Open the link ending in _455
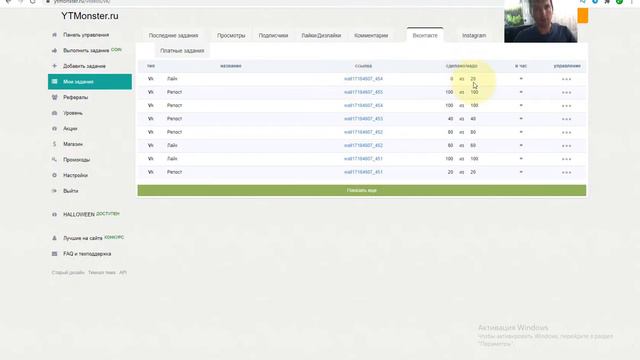This screenshot has width=640, height=360. tap(363, 92)
